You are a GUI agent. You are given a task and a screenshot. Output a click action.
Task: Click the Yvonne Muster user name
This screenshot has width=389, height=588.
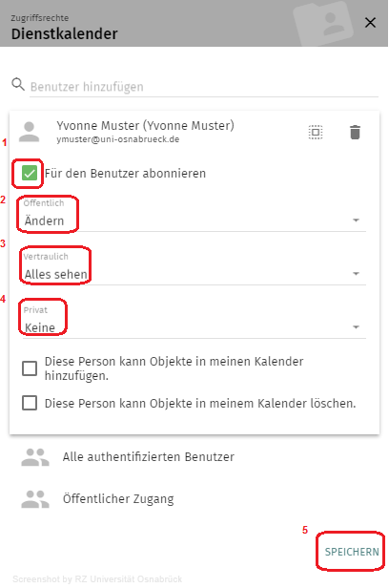click(x=145, y=125)
